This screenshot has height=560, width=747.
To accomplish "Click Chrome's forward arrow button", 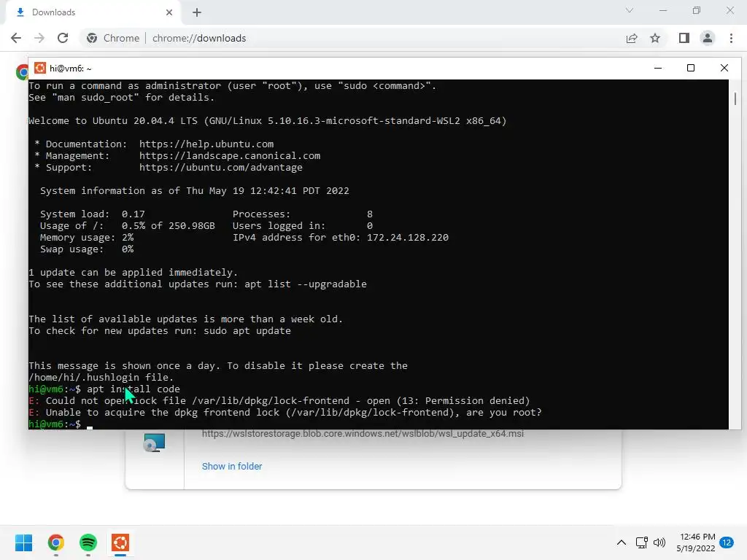I will pyautogui.click(x=39, y=38).
